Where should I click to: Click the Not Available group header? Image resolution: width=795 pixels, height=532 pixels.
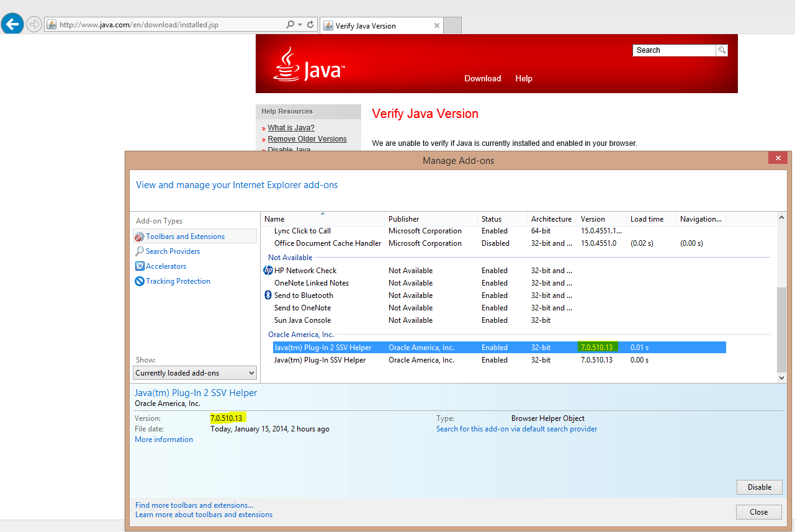click(290, 258)
